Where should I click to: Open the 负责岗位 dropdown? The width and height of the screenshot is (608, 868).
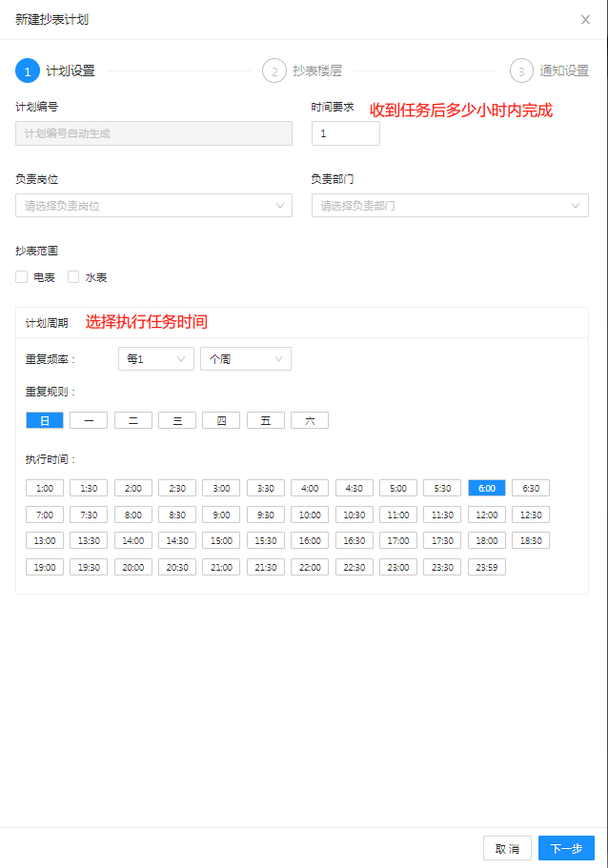tap(153, 206)
